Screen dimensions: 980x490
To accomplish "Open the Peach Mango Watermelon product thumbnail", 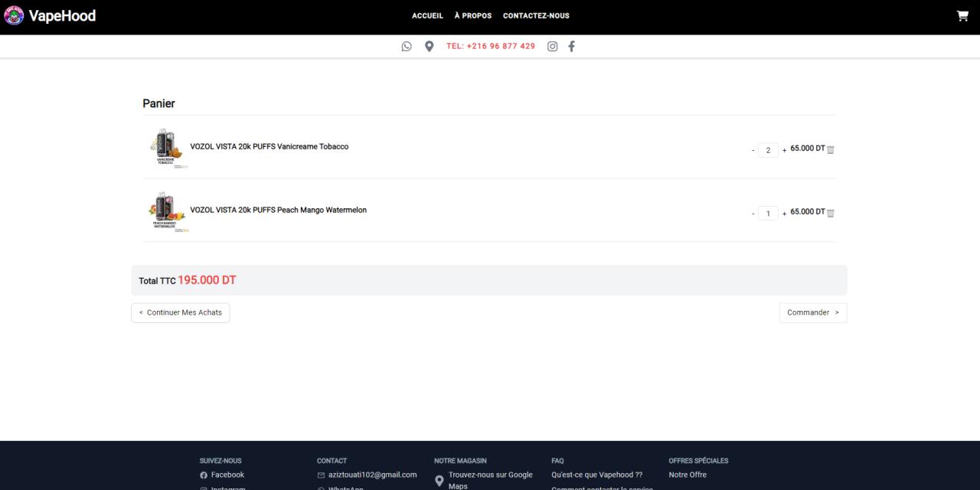I will 166,211.
